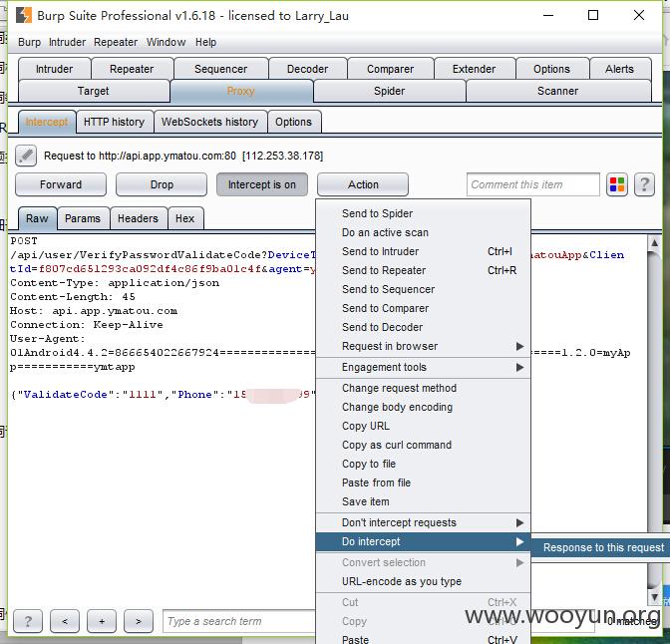Open the Help menu
The height and width of the screenshot is (644, 670).
[x=205, y=42]
